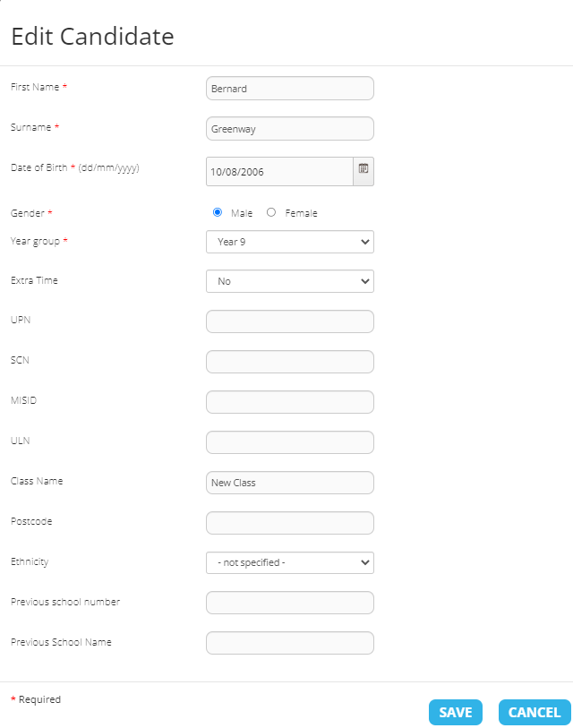Click the ULN input field
The height and width of the screenshot is (728, 573).
pyautogui.click(x=289, y=442)
